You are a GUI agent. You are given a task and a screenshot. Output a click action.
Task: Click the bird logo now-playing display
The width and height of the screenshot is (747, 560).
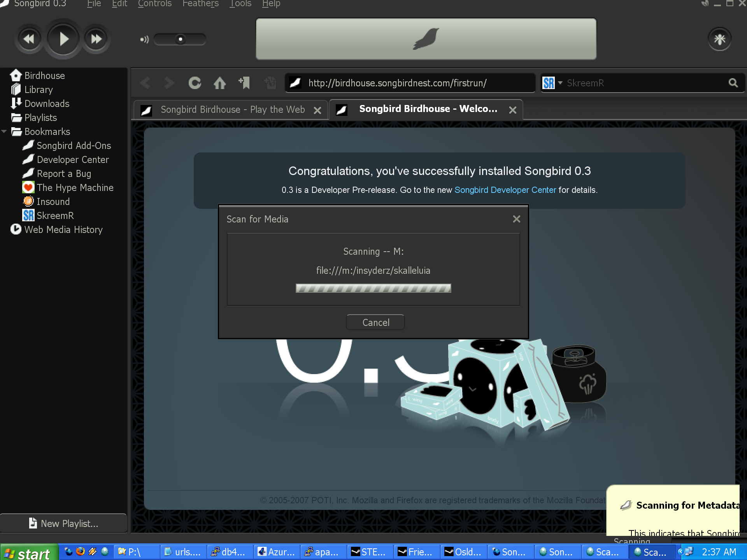(426, 39)
